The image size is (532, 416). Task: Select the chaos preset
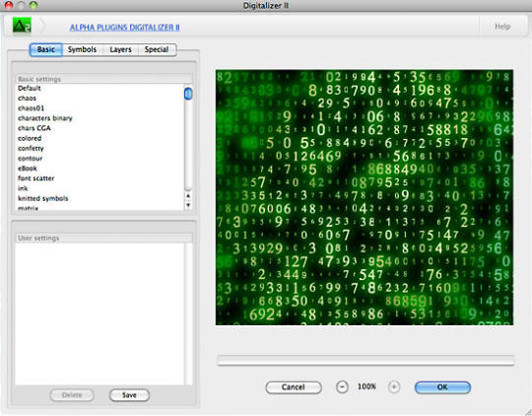pos(27,99)
